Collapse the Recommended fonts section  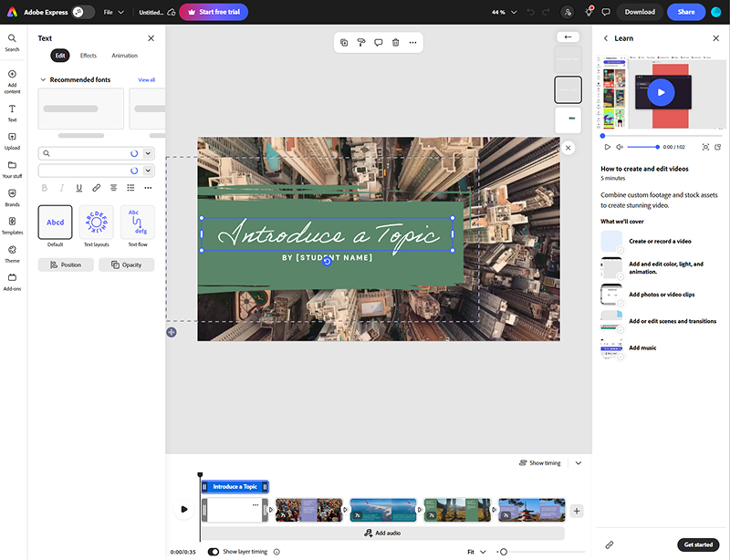click(42, 80)
